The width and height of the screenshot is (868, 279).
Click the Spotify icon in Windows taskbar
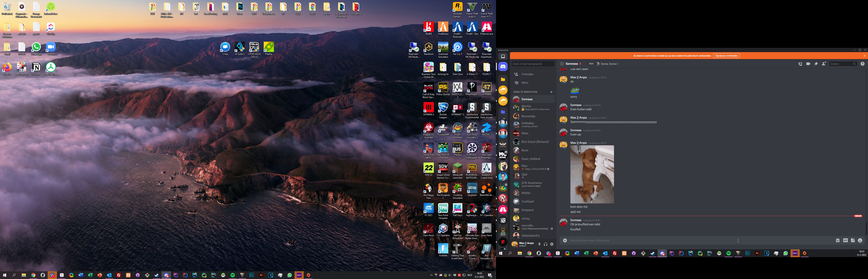pyautogui.click(x=232, y=275)
